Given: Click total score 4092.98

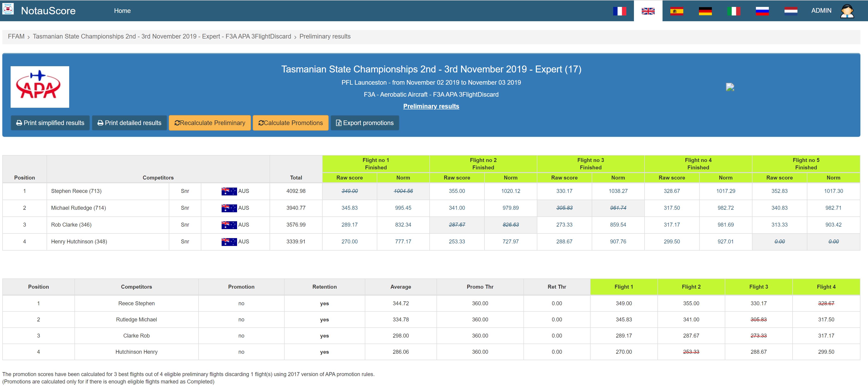Looking at the screenshot, I should 296,191.
